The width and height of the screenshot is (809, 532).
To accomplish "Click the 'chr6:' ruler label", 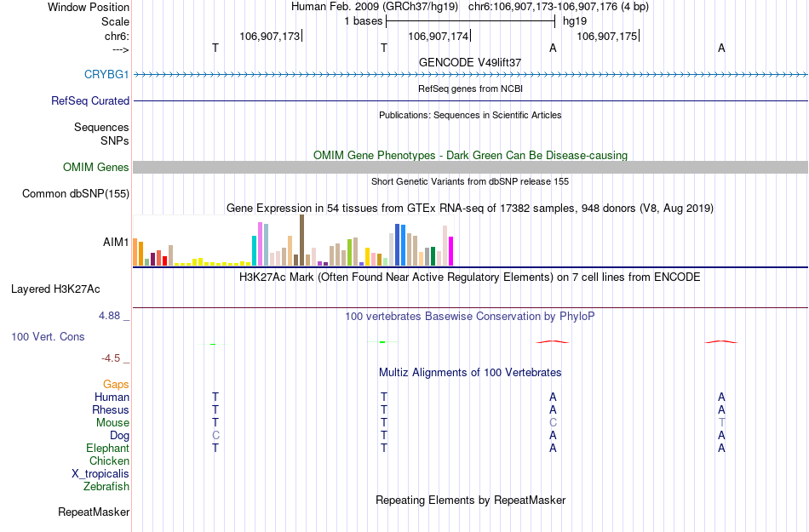I will point(117,36).
